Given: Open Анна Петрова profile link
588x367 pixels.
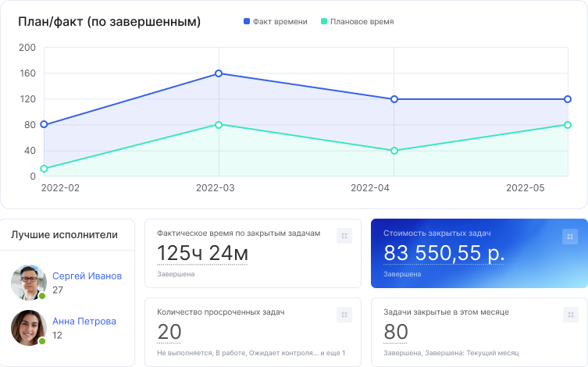Looking at the screenshot, I should [84, 321].
